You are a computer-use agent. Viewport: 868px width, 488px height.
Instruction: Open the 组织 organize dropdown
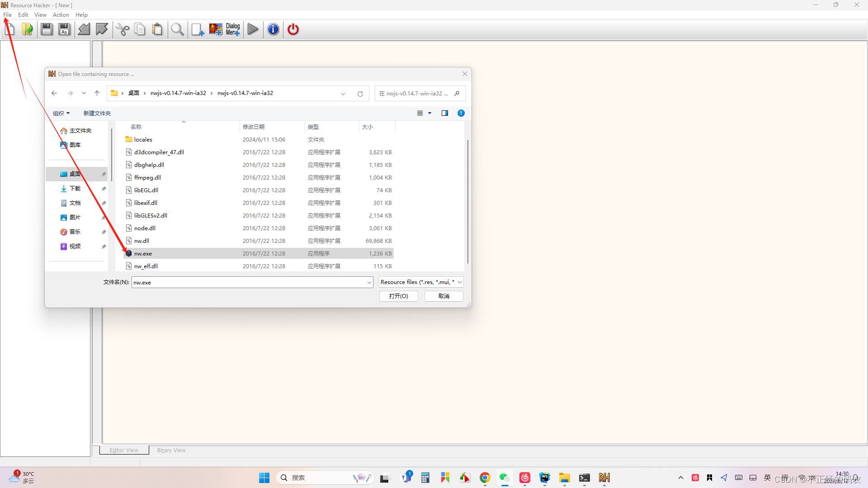click(61, 113)
